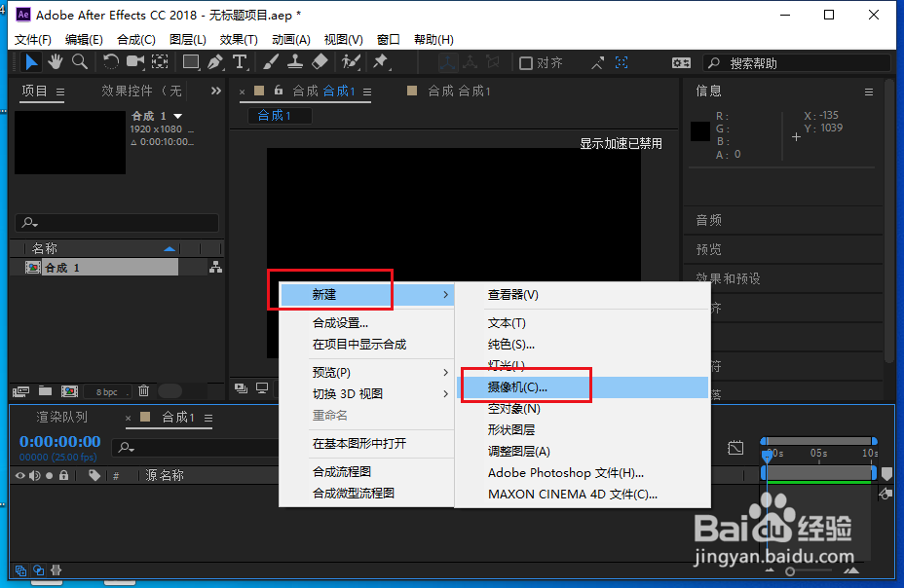Select the Clone Stamp tool
The height and width of the screenshot is (588, 904).
click(295, 62)
